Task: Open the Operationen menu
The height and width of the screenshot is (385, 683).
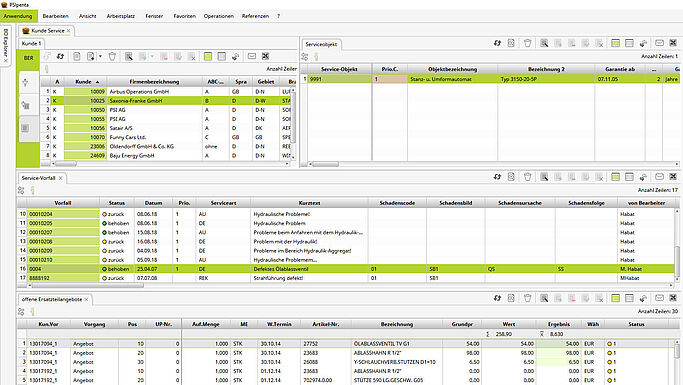Action: 219,16
